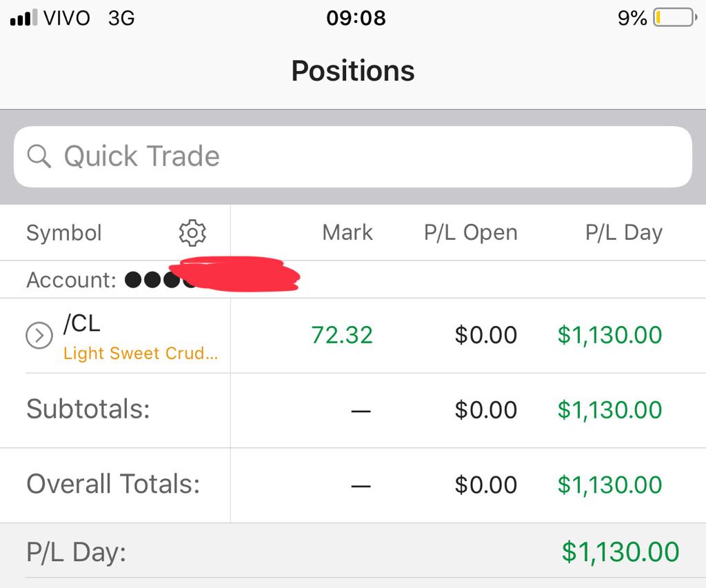Sort by the Symbol column header
Viewport: 706px width, 588px height.
click(64, 233)
